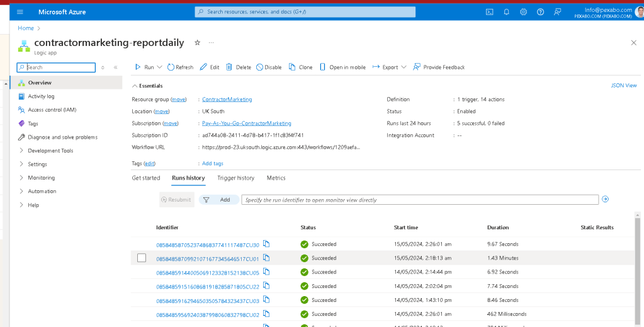Click move link next to Location
Screen dimensions: 644x327
tap(162, 112)
